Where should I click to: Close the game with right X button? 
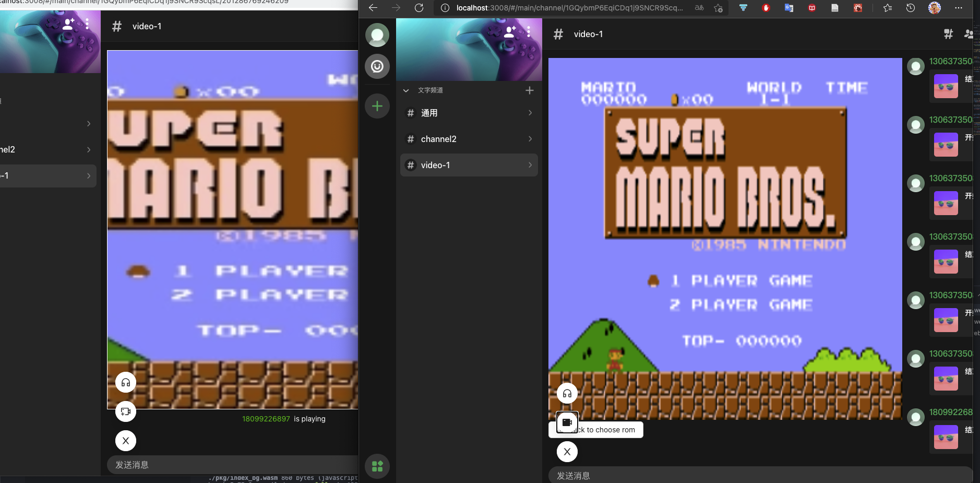pyautogui.click(x=567, y=452)
